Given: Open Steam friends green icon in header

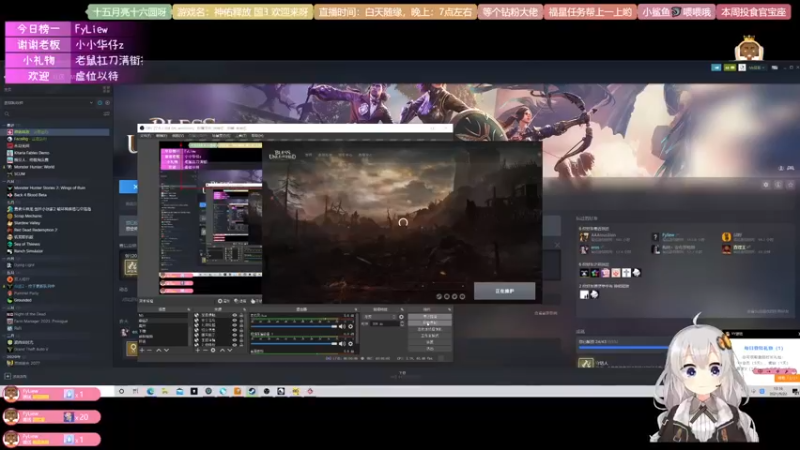Looking at the screenshot, I should (730, 67).
